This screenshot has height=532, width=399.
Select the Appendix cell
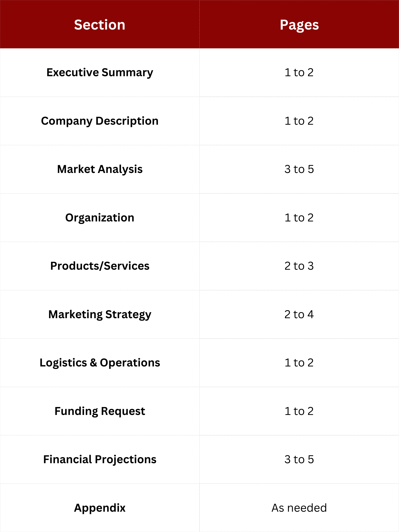coord(100,508)
